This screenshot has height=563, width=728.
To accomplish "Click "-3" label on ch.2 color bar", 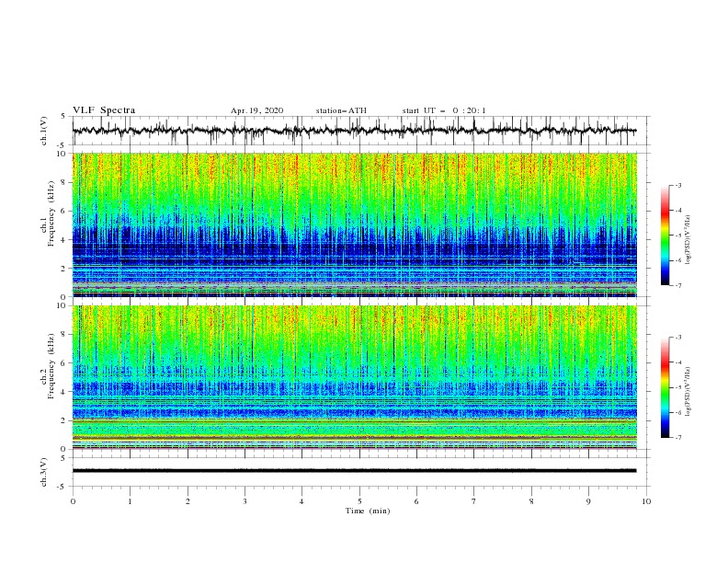I will coord(678,338).
